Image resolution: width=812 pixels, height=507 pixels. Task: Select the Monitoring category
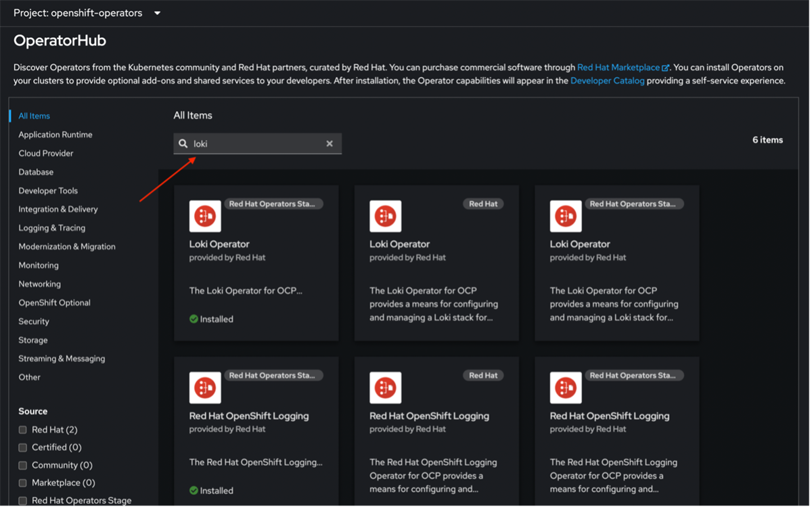[x=39, y=265]
